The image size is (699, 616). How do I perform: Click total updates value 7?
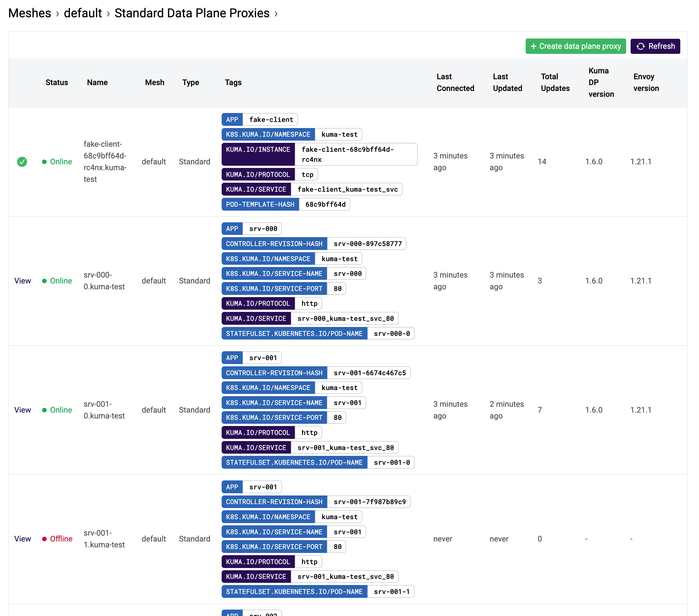pos(540,410)
